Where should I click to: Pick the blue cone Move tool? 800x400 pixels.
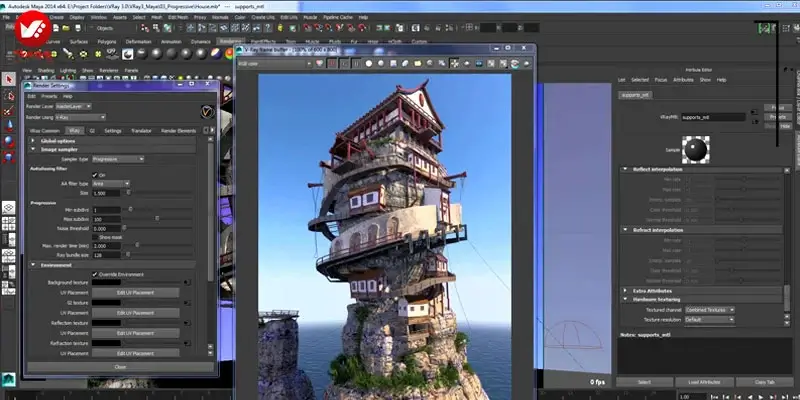pyautogui.click(x=9, y=126)
